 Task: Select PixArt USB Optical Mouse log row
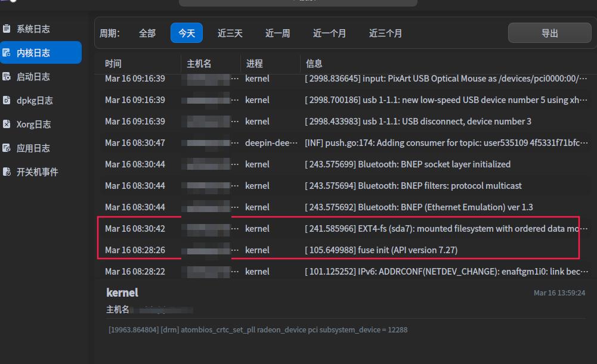[x=346, y=79]
